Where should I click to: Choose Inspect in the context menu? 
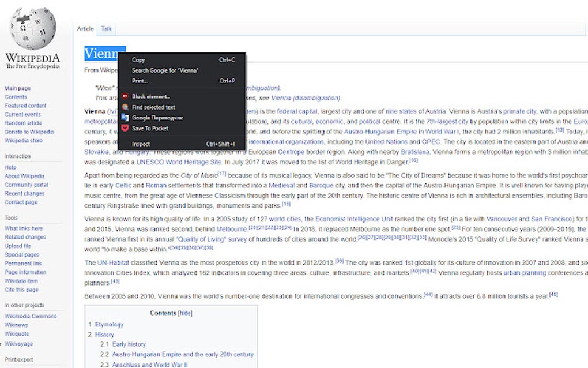(x=182, y=144)
